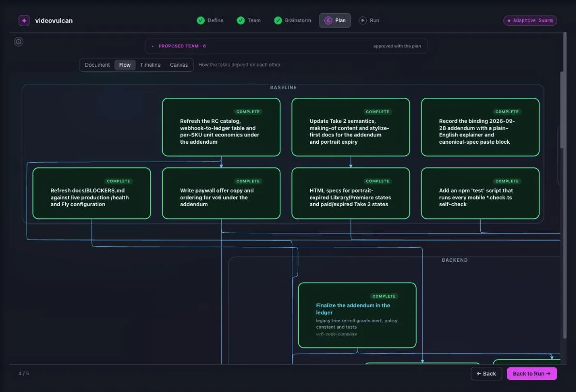Click COMPLETE badge on npm test script card
576x392 pixels.
click(x=507, y=181)
